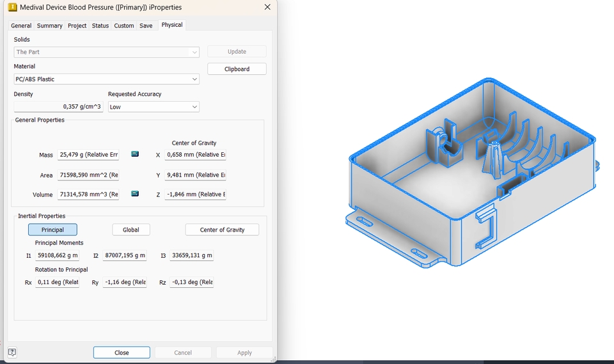Close the iProperties dialog with the X

267,7
